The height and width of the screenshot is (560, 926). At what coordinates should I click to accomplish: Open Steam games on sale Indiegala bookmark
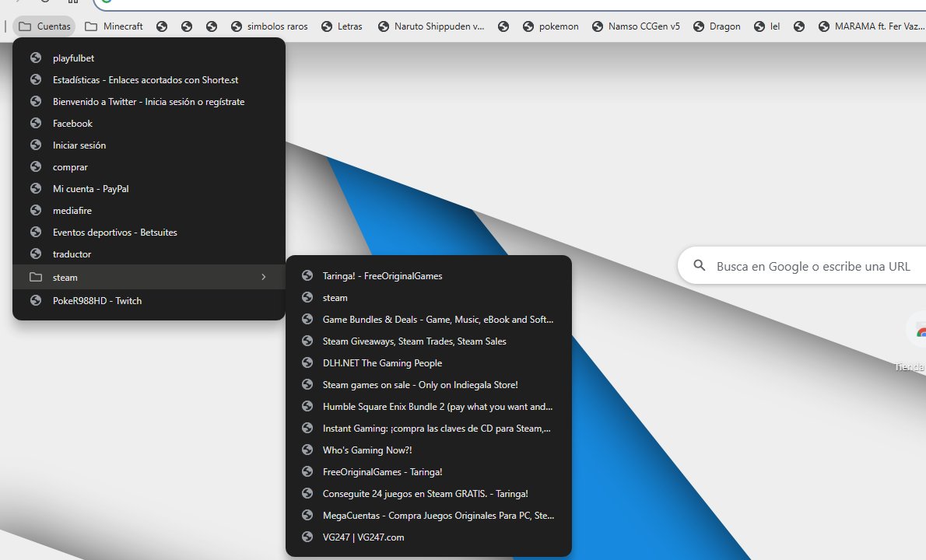coord(429,385)
